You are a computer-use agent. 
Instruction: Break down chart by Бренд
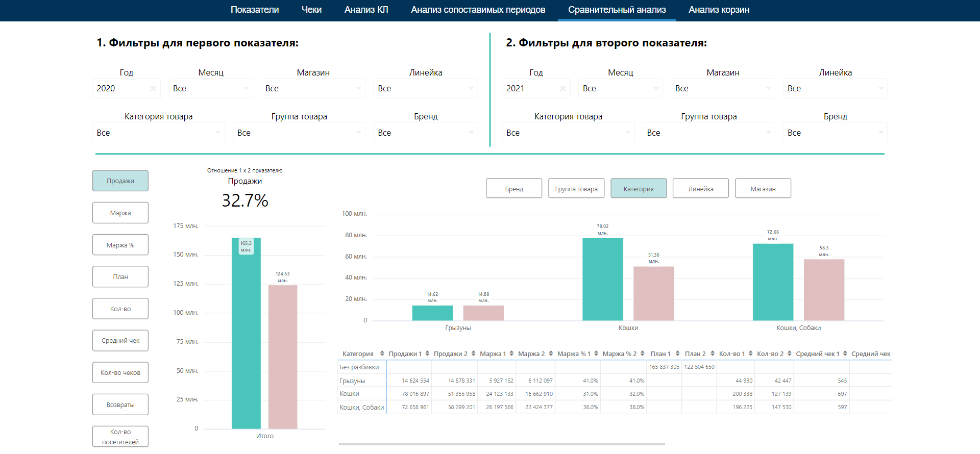pyautogui.click(x=514, y=188)
